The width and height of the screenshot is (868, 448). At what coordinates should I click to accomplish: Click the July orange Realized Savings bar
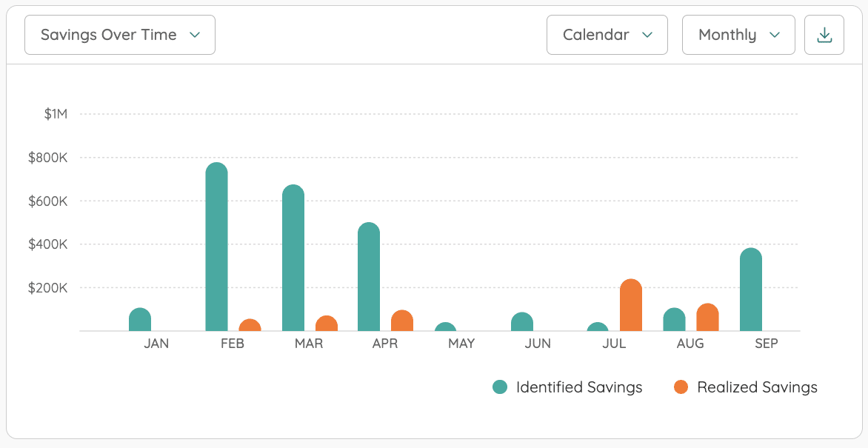pos(631,306)
